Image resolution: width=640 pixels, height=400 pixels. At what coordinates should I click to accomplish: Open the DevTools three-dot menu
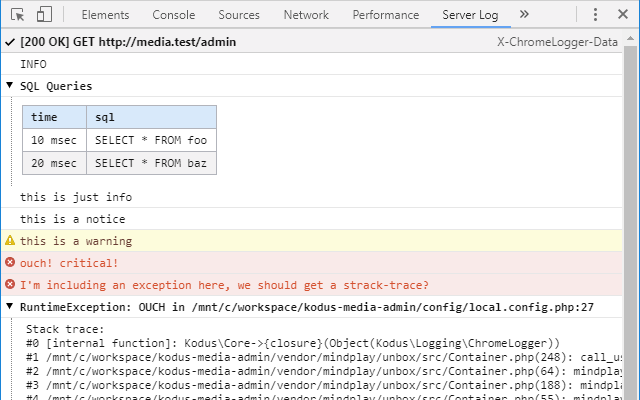click(596, 15)
